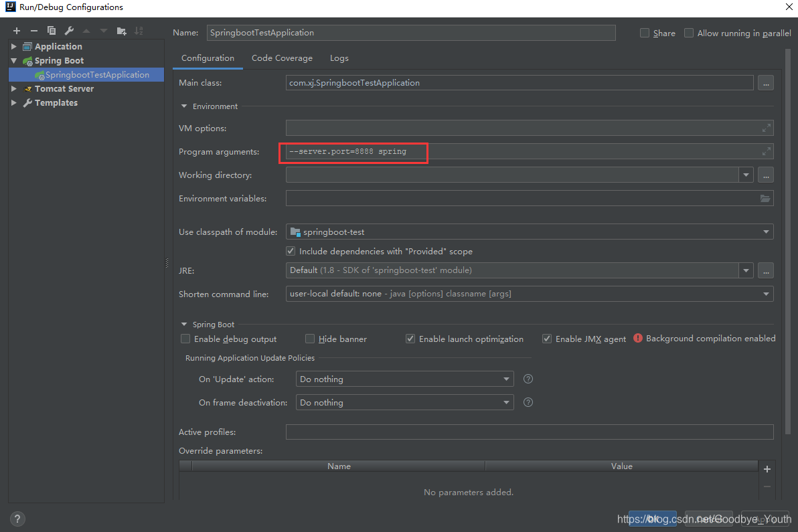The height and width of the screenshot is (532, 798).
Task: Expand the Templates tree node
Action: click(x=14, y=103)
